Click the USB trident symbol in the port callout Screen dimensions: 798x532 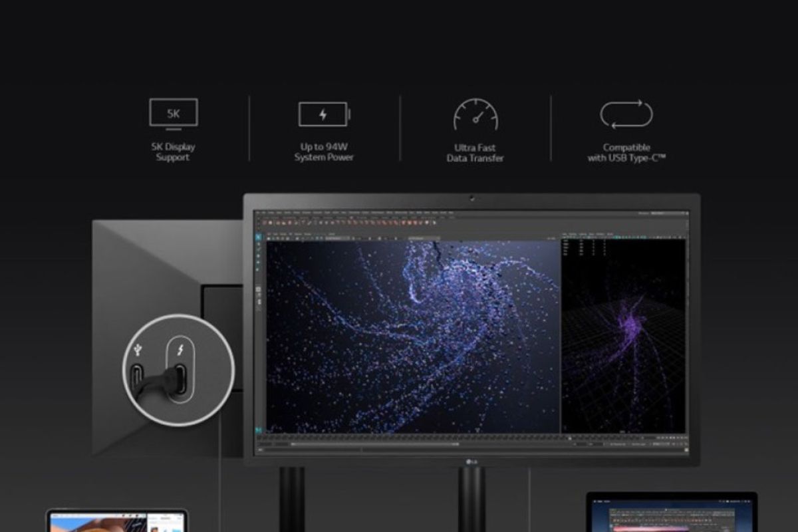click(x=138, y=348)
